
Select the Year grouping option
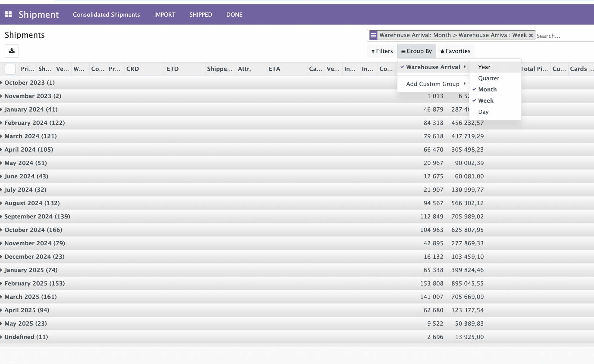click(484, 67)
